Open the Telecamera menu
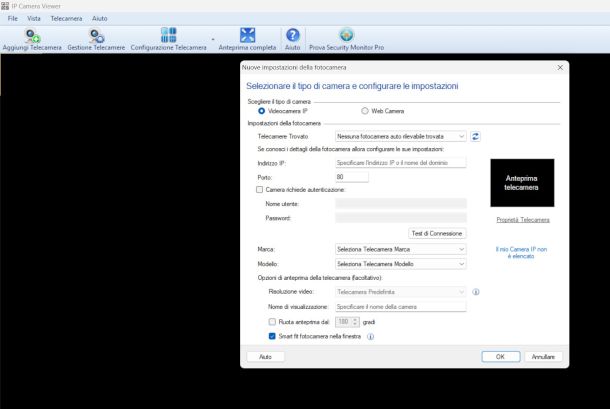 [66, 19]
